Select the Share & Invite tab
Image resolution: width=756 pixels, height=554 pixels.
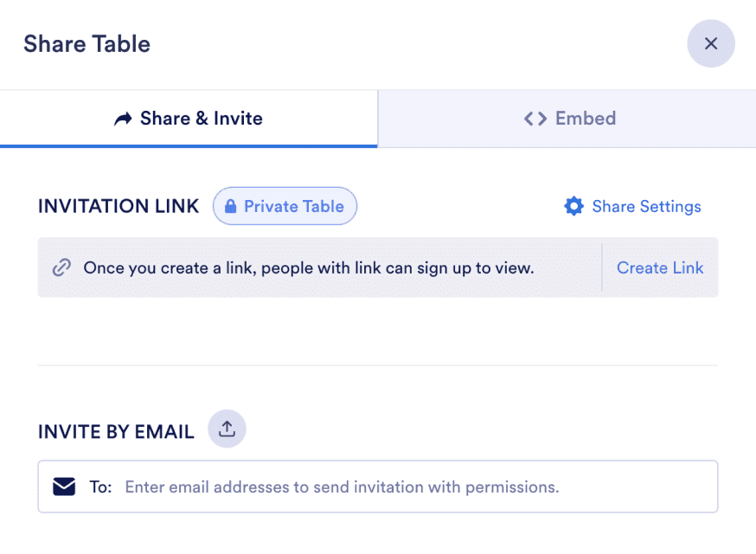click(188, 119)
